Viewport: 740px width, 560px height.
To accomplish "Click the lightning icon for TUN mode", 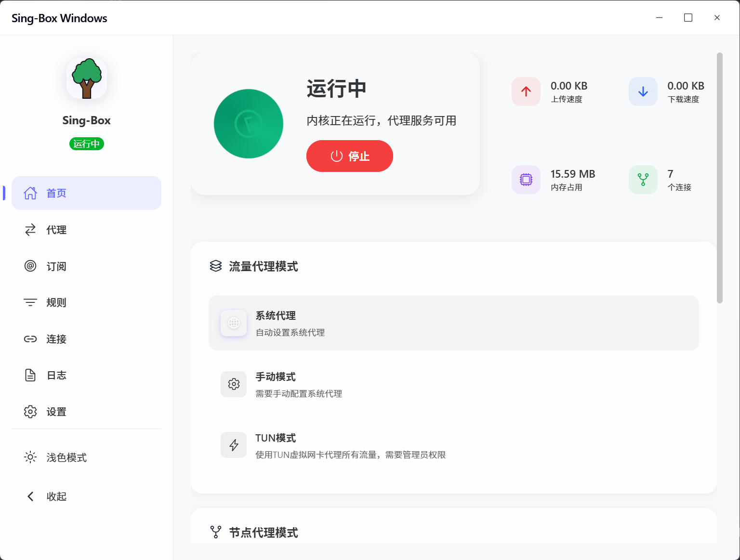I will tap(234, 445).
